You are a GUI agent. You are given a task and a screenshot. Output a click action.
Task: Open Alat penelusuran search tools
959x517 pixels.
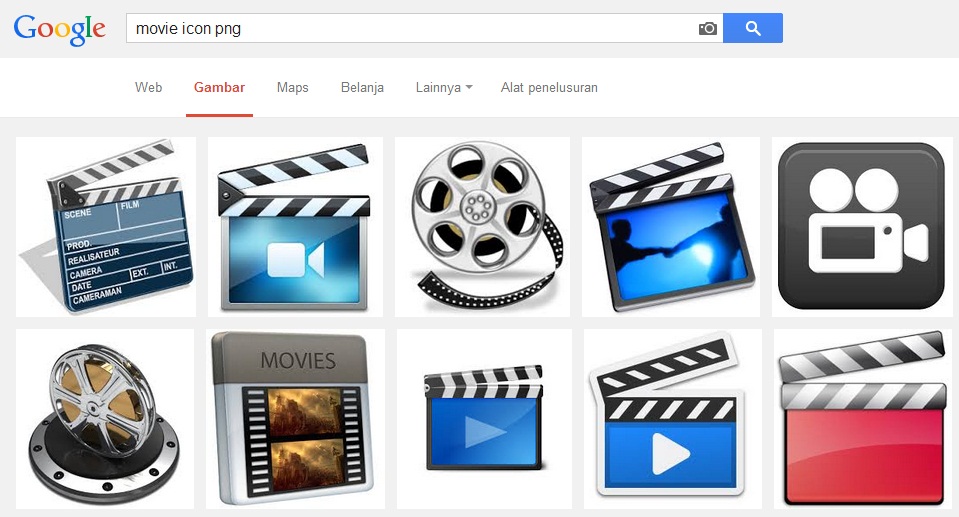click(x=549, y=87)
